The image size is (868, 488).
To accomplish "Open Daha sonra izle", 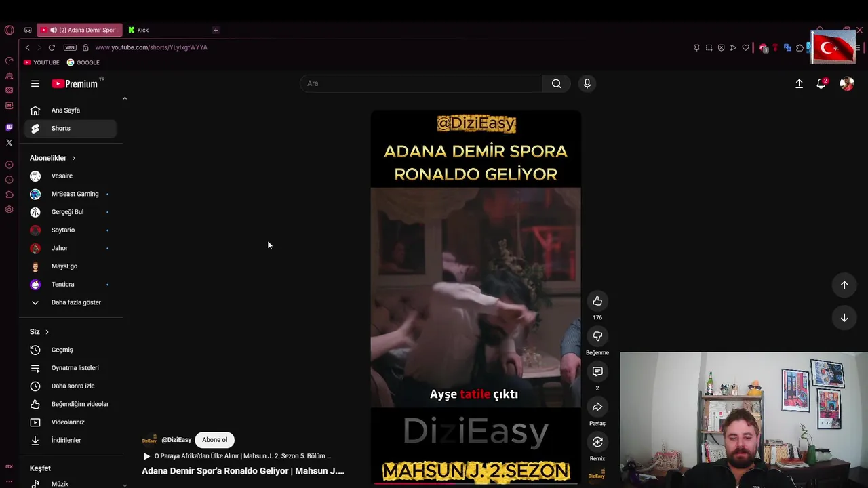I will 70,386.
